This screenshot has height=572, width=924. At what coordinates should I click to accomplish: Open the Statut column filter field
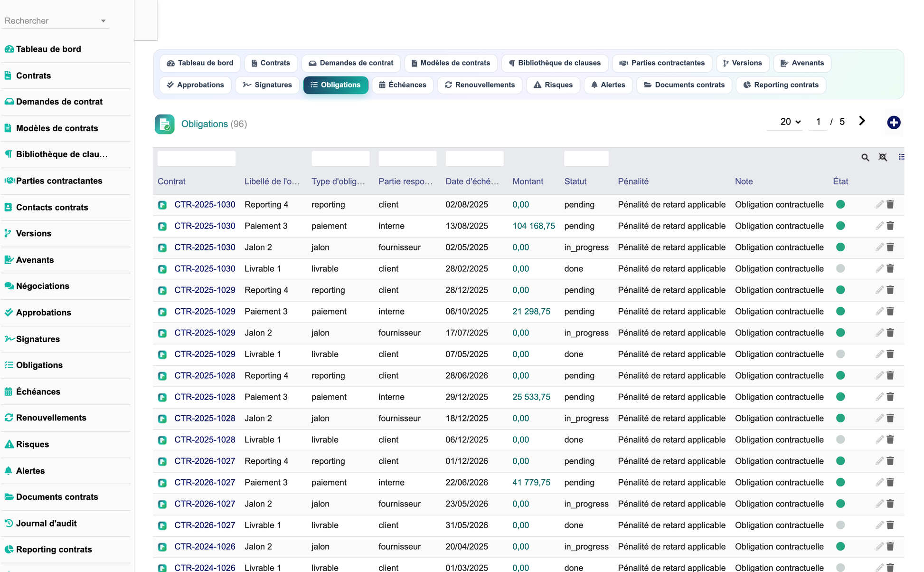point(586,159)
